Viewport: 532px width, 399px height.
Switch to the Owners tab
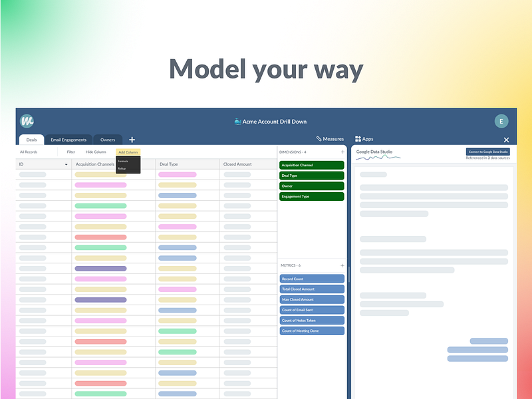(108, 140)
